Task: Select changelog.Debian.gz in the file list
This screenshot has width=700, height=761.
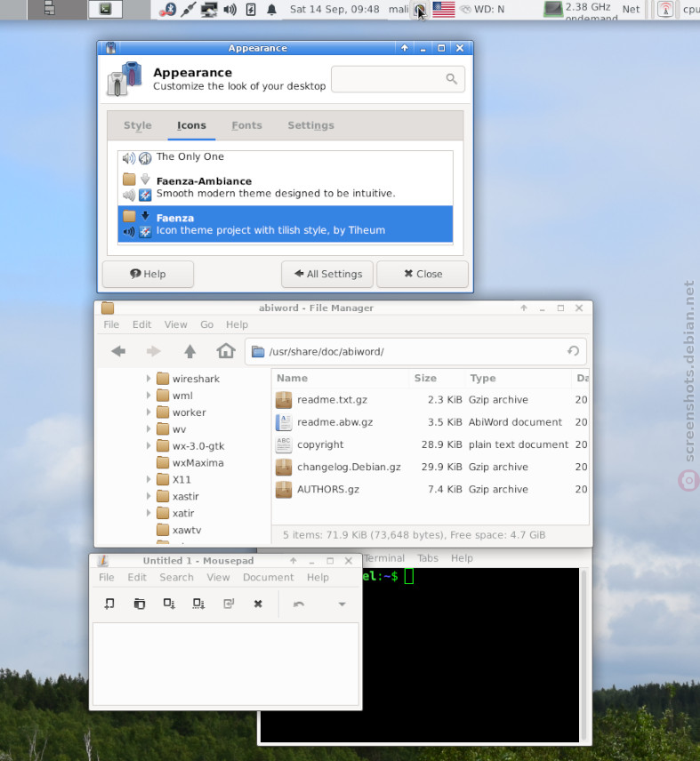Action: (349, 467)
